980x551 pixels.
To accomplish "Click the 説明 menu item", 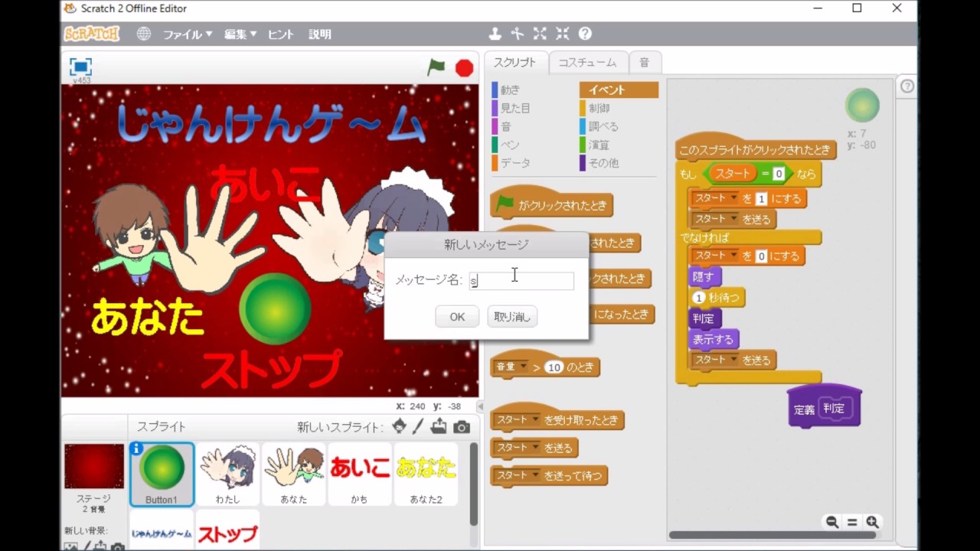I will [x=320, y=34].
